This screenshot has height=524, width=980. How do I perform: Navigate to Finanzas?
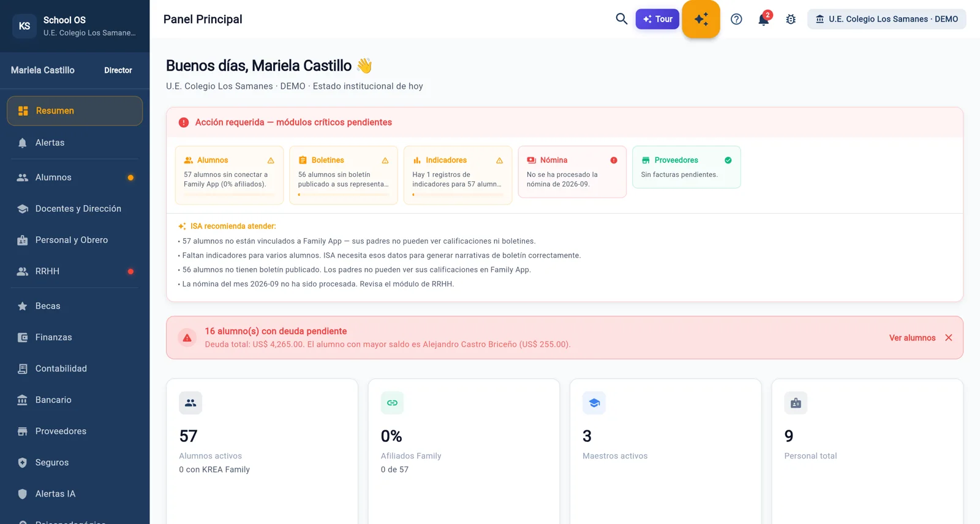pos(75,337)
